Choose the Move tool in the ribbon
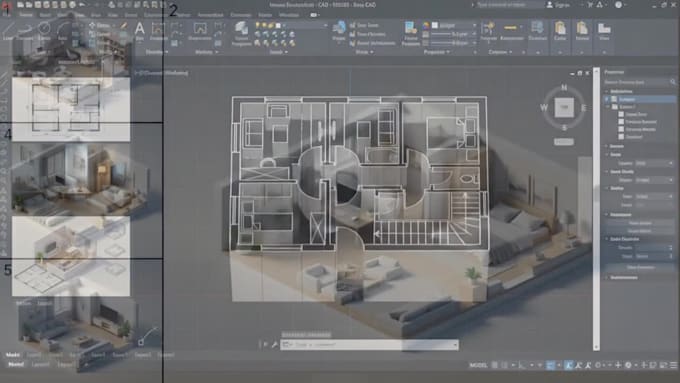The image size is (680, 383). click(x=99, y=25)
